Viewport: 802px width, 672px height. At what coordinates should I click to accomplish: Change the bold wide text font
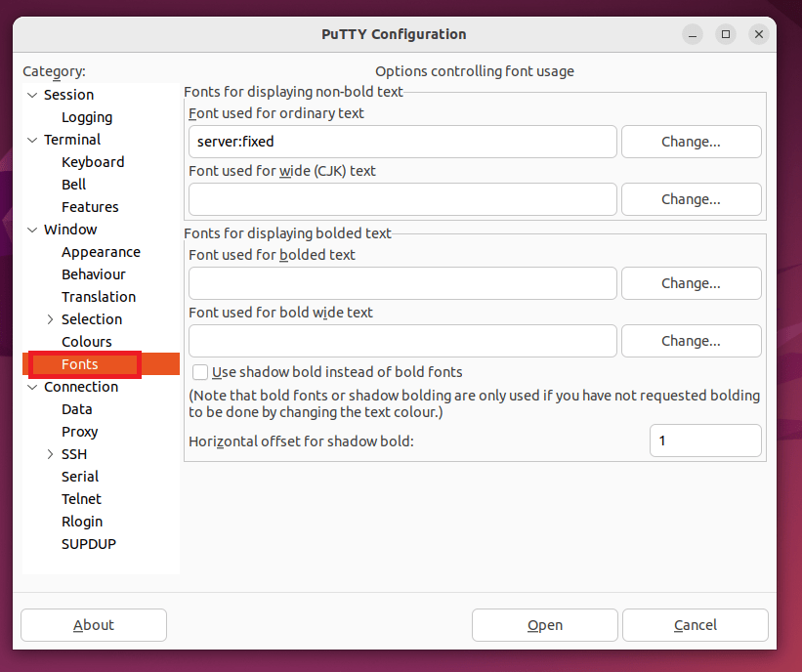[x=691, y=341]
